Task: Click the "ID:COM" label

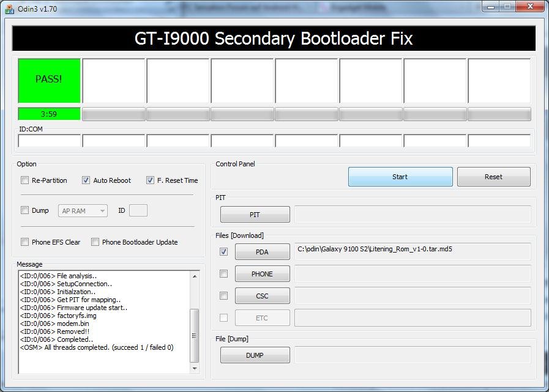Action: pos(31,129)
